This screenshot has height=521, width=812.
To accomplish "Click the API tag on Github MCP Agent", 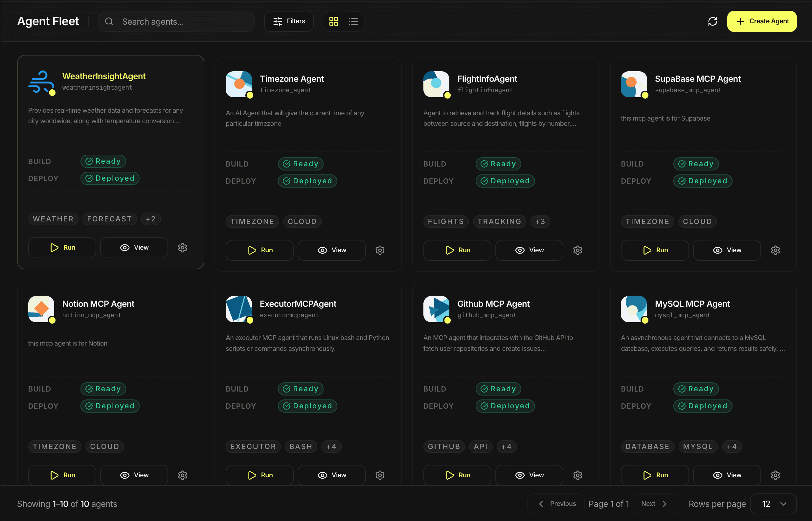I will click(481, 447).
